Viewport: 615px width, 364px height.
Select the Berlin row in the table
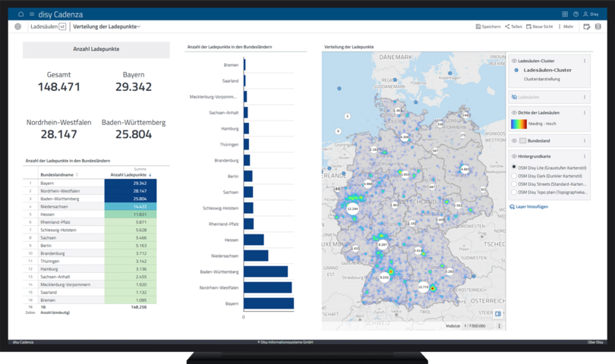[90, 246]
